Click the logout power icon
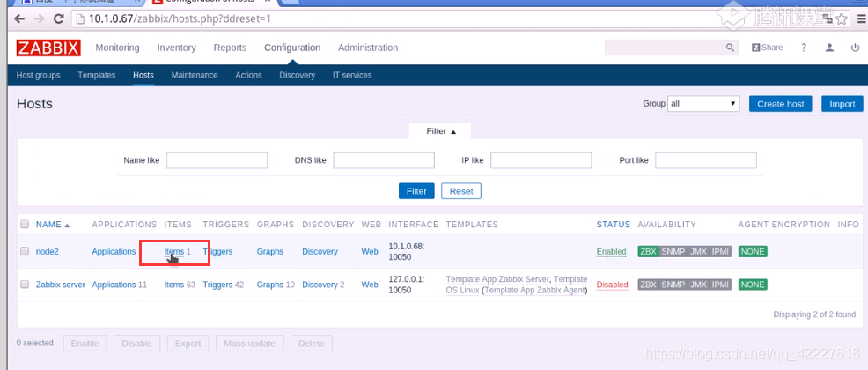 click(855, 48)
